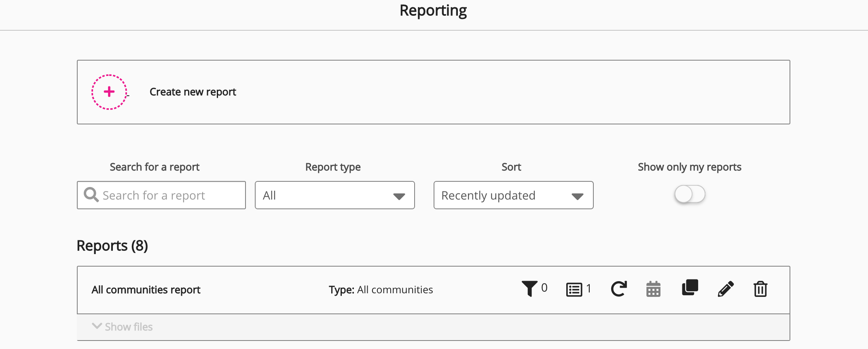Refresh the All communities report
This screenshot has width=868, height=349.
tap(618, 289)
